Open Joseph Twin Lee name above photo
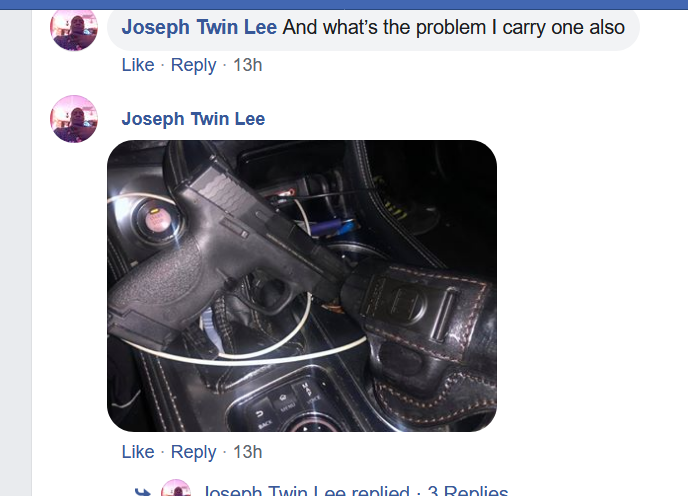688x496 pixels. 193,119
